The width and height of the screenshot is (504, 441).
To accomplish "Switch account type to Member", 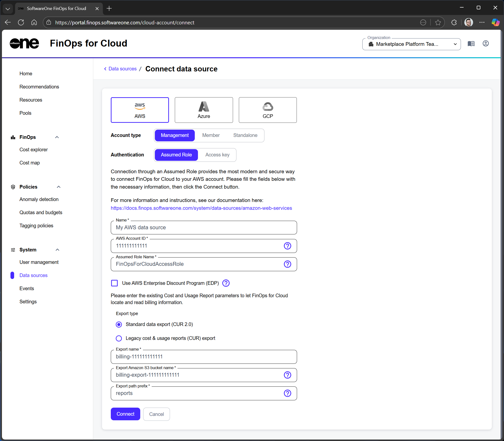I will (211, 135).
